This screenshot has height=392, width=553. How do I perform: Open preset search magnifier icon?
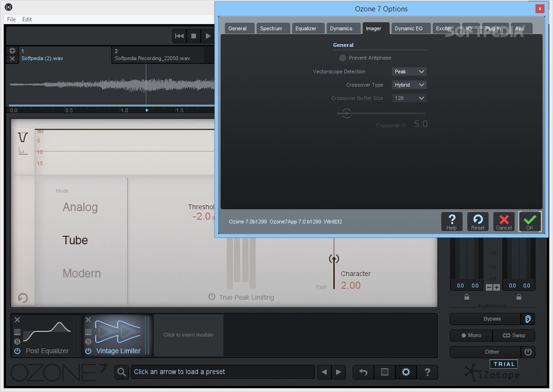coord(121,372)
